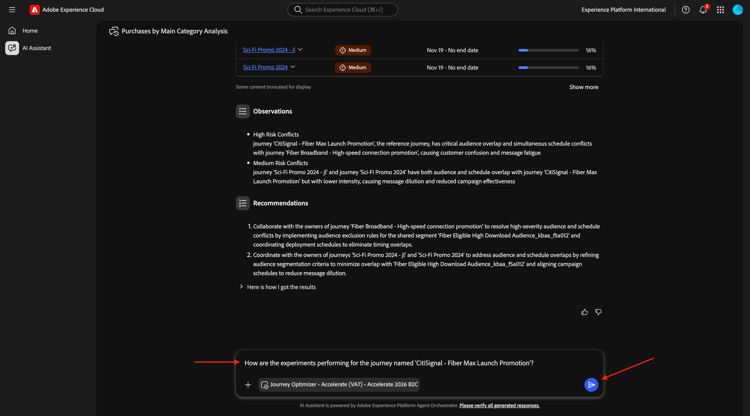
Task: Click Show more to expand truncated content
Action: click(584, 87)
